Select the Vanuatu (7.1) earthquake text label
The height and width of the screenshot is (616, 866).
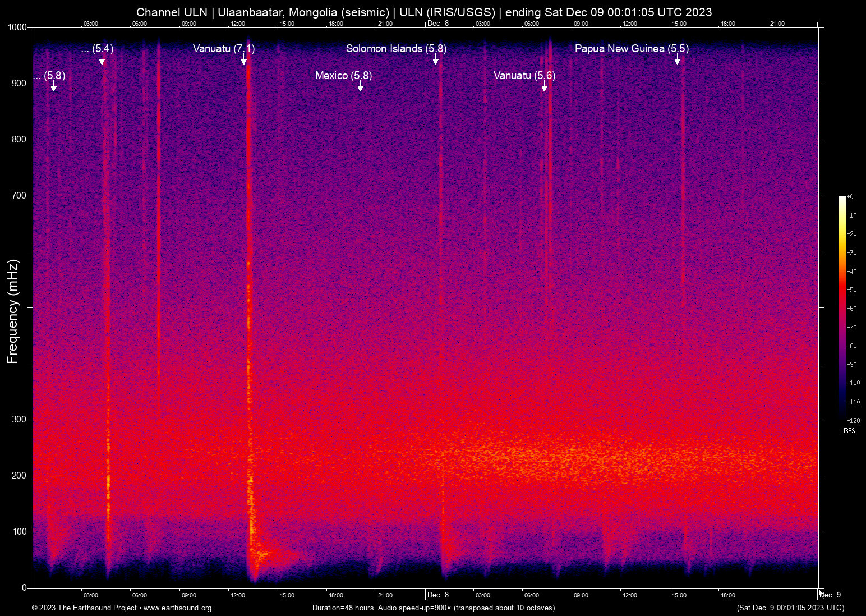point(224,49)
